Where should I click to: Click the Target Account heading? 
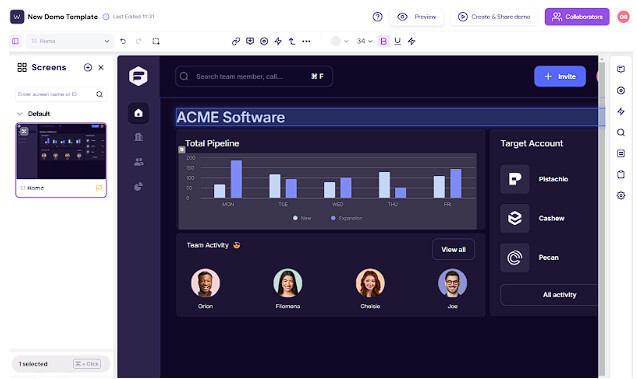pos(531,143)
